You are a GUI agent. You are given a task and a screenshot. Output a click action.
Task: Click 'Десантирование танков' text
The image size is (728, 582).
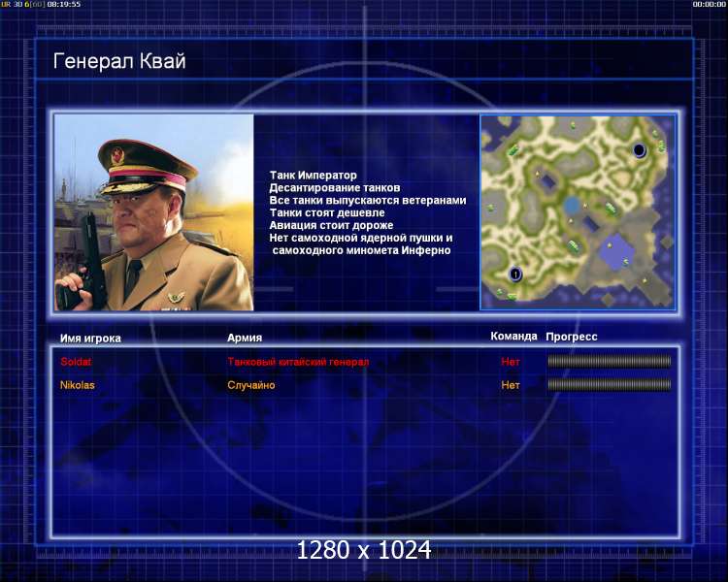coord(334,187)
